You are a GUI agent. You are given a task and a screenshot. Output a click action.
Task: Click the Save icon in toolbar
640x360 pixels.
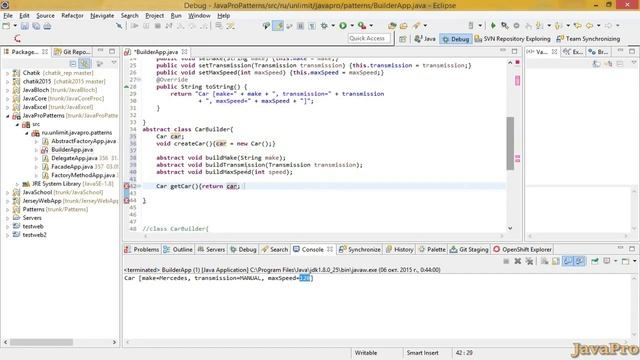25,26
